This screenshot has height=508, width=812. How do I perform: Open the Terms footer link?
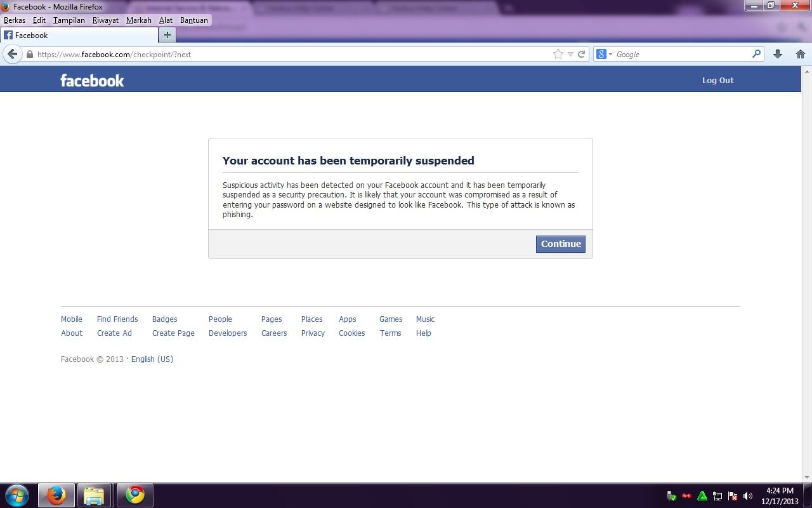pyautogui.click(x=390, y=333)
